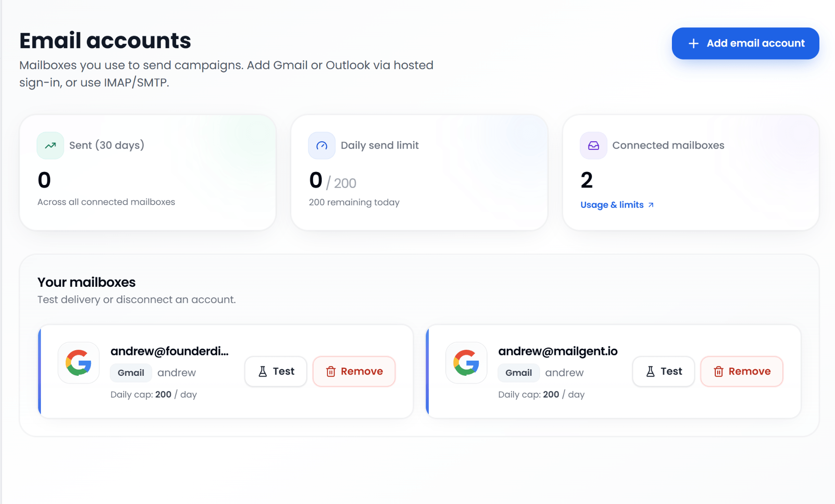Click the connected mailboxes count 2

(587, 180)
